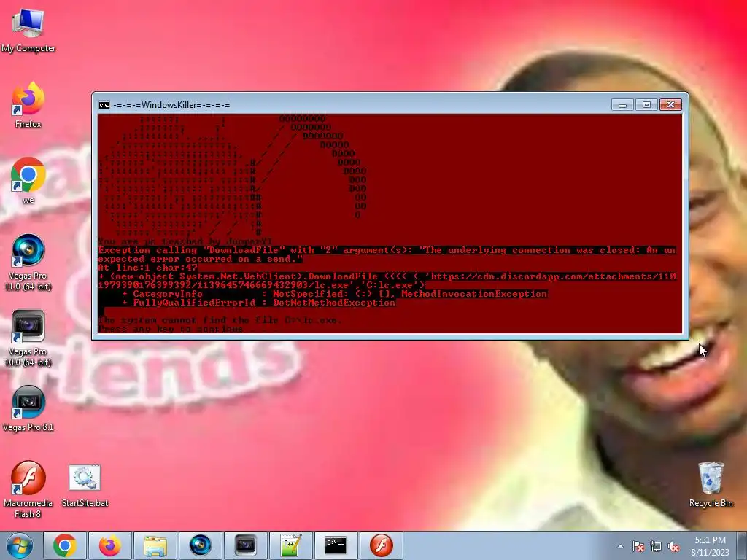747x560 pixels.
Task: Maximize the WindowsKiller console window
Action: click(x=646, y=105)
